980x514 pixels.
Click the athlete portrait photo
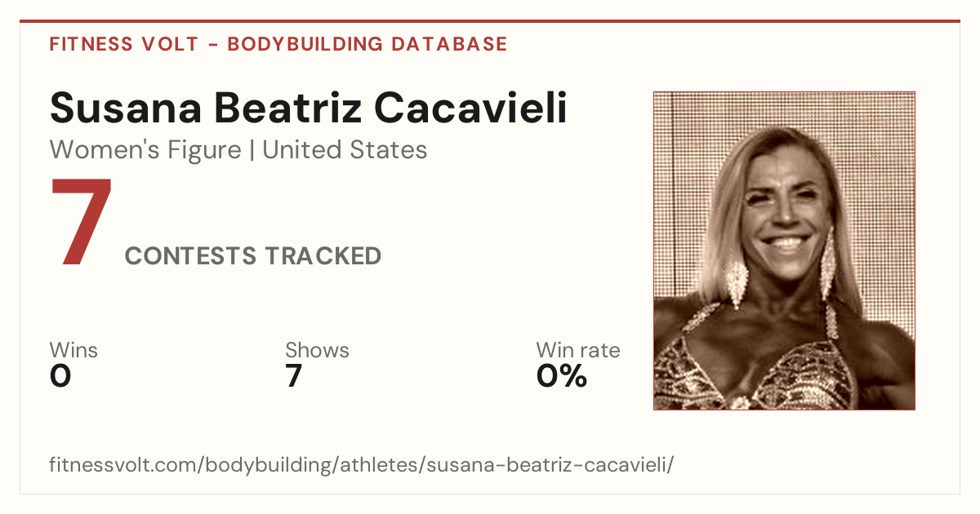tap(784, 250)
